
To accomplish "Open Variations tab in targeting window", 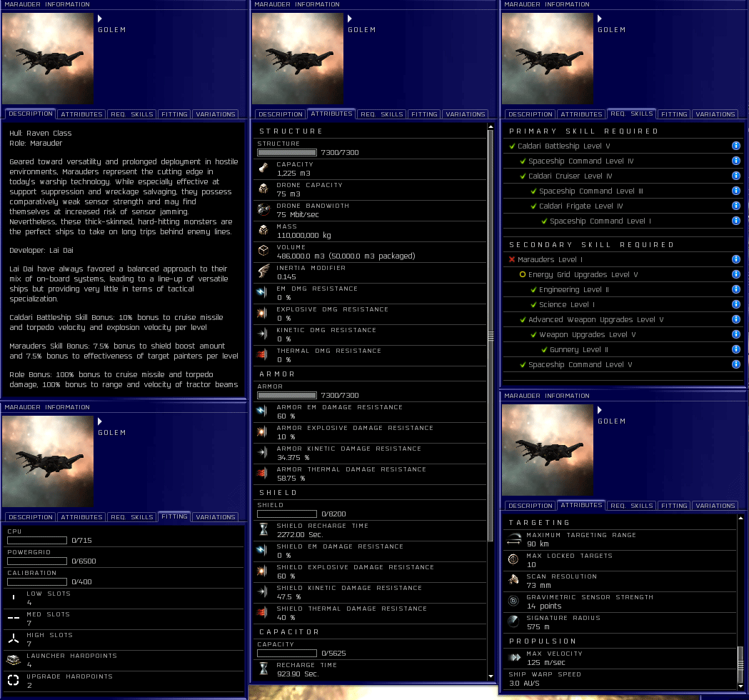I will [x=715, y=506].
